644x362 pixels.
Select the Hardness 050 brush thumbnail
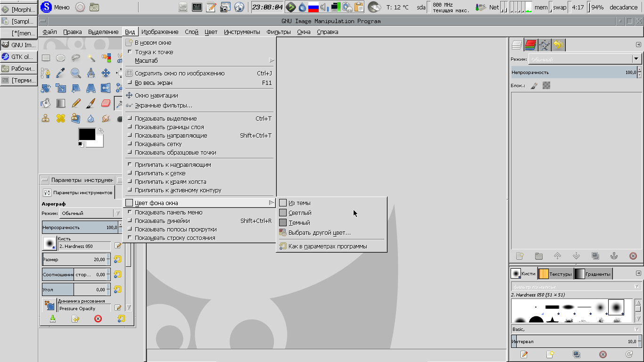coord(616,307)
